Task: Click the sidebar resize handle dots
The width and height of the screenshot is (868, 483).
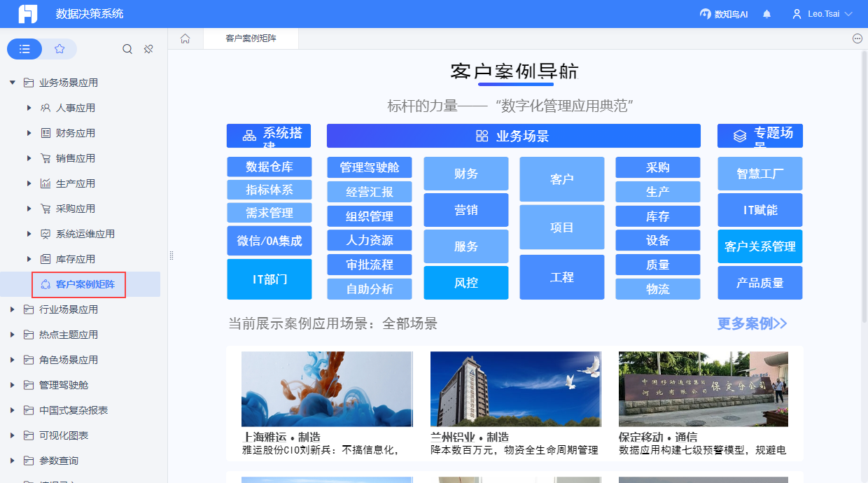Action: 171,255
